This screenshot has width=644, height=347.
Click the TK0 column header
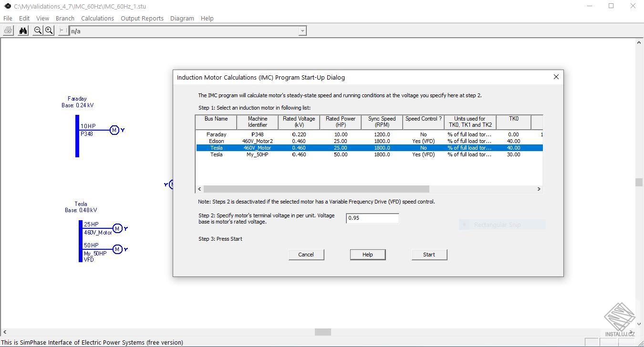(514, 122)
